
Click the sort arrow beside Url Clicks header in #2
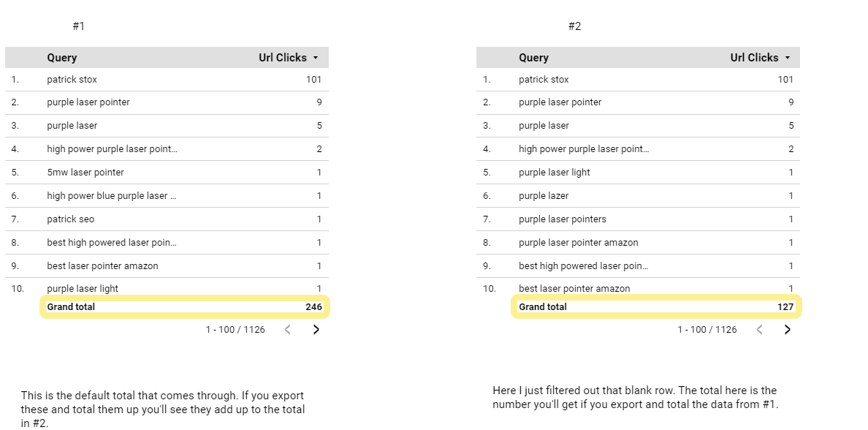coord(788,57)
